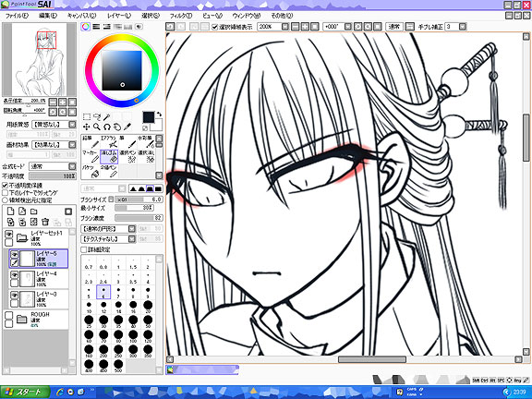Select the rectangular selection tool
Image resolution: width=532 pixels, height=399 pixels.
point(87,117)
